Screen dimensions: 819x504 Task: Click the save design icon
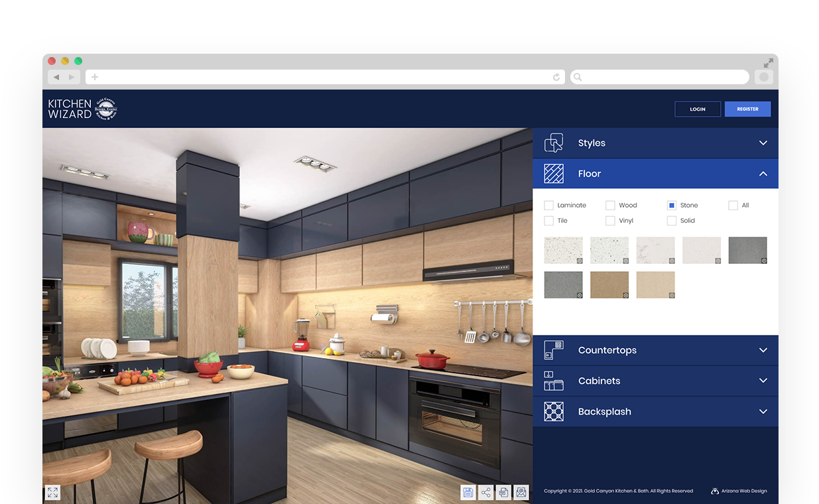pyautogui.click(x=468, y=492)
